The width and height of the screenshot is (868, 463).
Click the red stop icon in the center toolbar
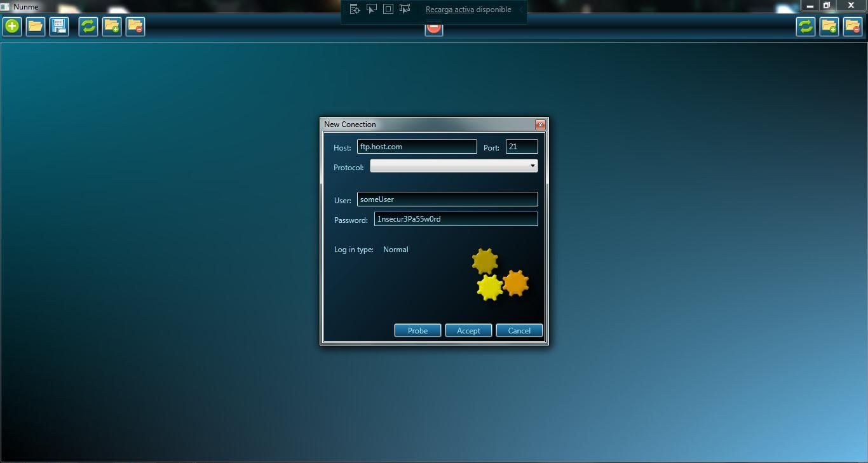[434, 29]
